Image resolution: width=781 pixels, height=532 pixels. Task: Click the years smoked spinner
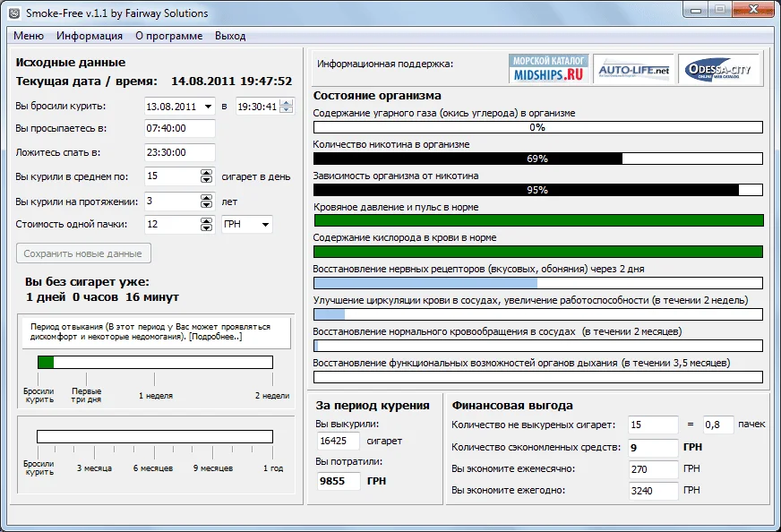coord(206,202)
